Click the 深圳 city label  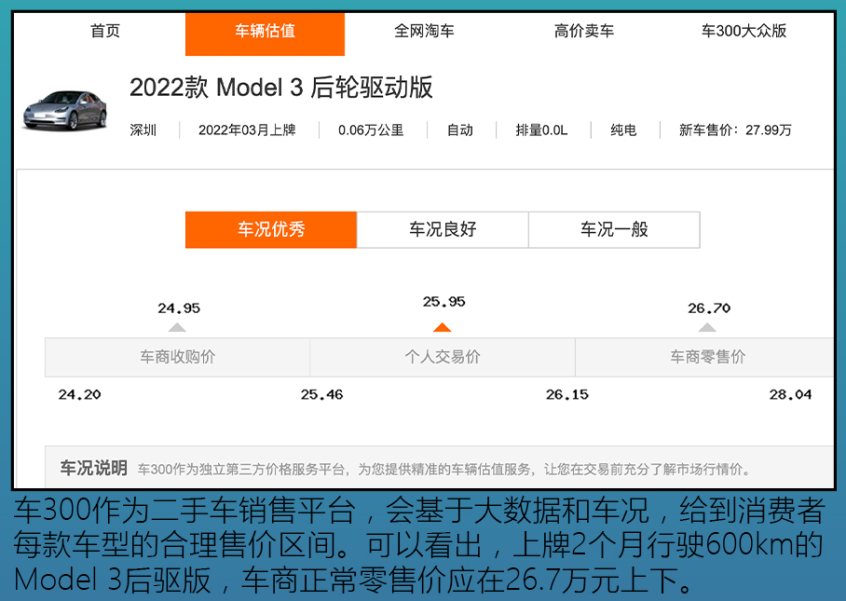(143, 130)
